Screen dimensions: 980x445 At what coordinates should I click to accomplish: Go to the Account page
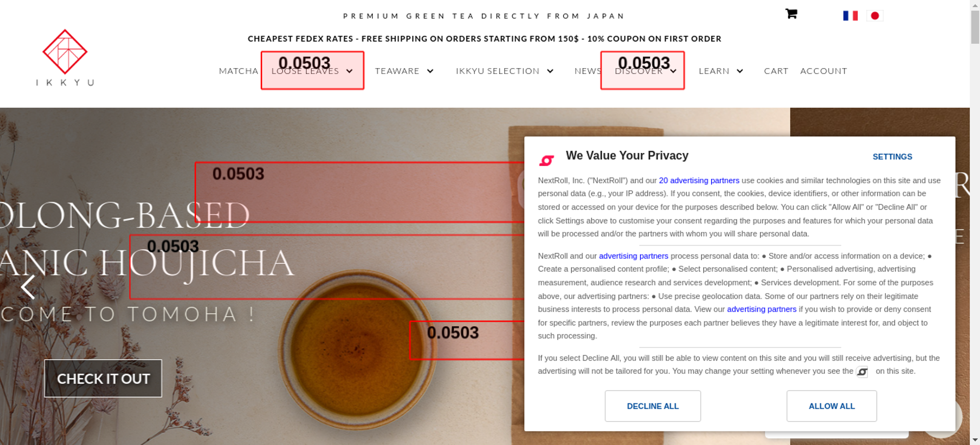tap(823, 71)
